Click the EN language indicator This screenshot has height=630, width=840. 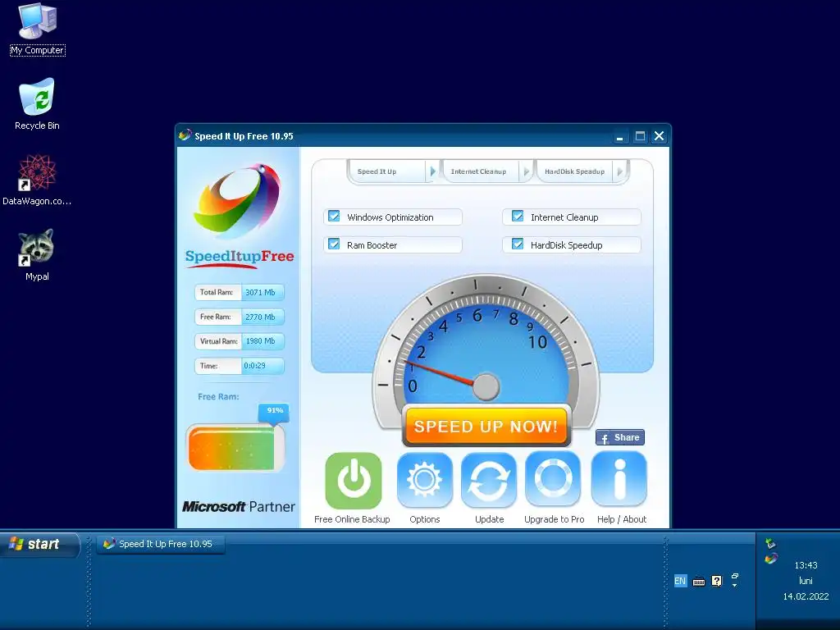(x=680, y=581)
